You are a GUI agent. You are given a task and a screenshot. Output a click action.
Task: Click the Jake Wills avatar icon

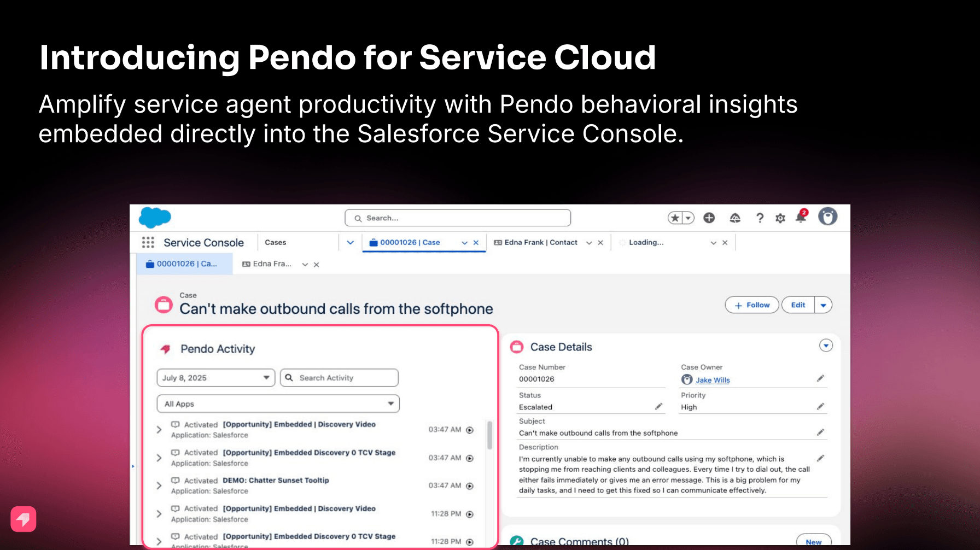687,379
